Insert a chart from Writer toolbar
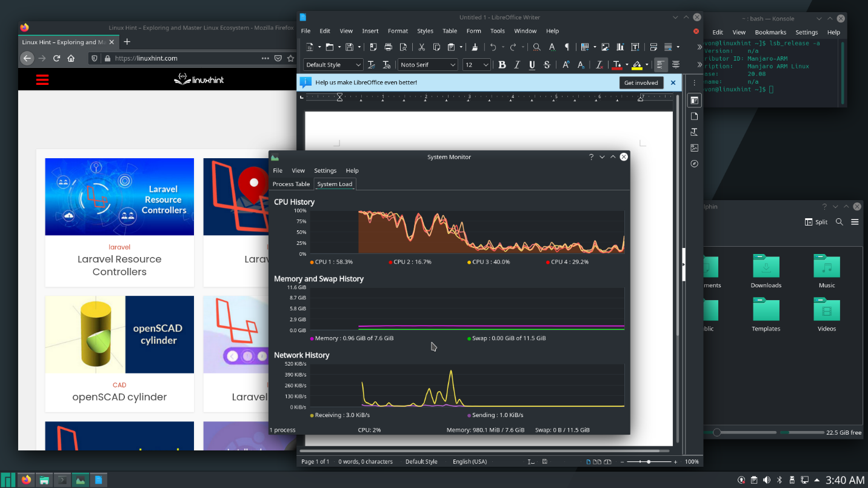 pos(620,47)
